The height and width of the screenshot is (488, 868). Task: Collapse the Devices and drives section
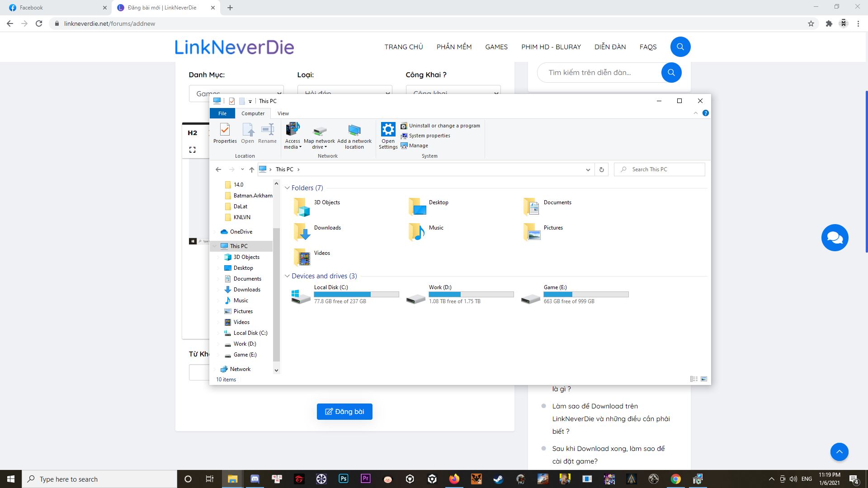[x=287, y=276]
